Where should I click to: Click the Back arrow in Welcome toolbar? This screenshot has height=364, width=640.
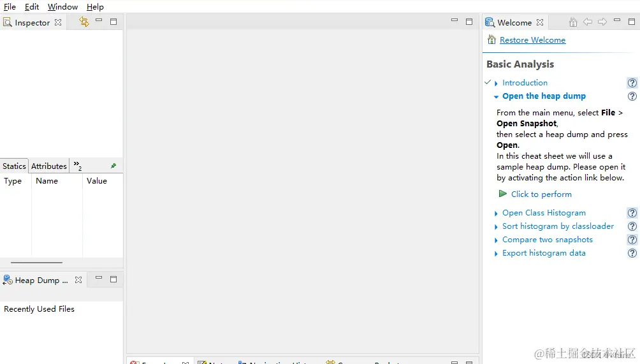(x=588, y=22)
